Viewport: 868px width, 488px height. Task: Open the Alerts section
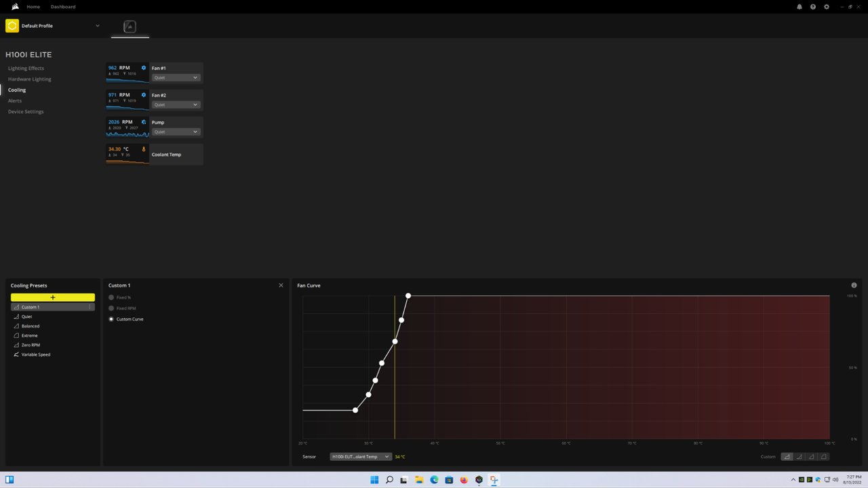(15, 101)
